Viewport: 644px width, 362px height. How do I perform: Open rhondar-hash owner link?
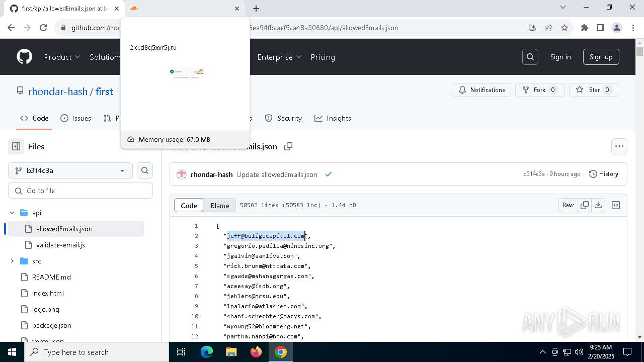[58, 91]
